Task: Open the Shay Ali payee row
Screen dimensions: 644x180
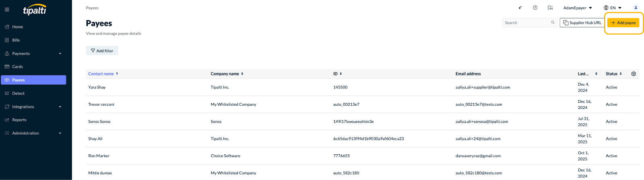Action: 362,139
